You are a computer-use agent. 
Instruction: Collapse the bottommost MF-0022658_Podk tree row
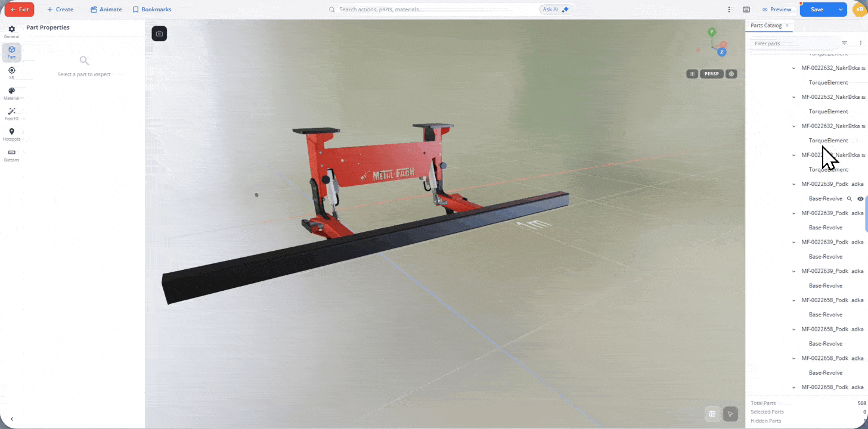point(793,387)
